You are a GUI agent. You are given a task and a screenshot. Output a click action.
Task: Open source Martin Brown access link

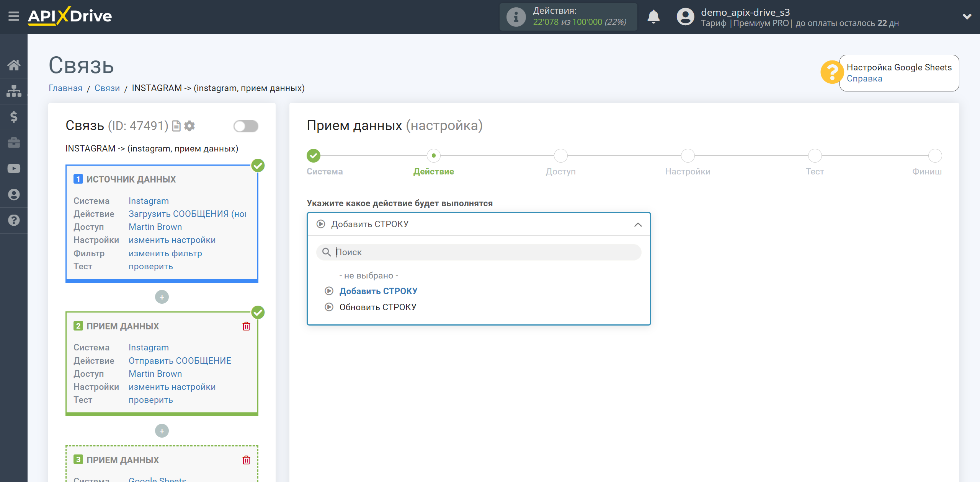coord(155,227)
